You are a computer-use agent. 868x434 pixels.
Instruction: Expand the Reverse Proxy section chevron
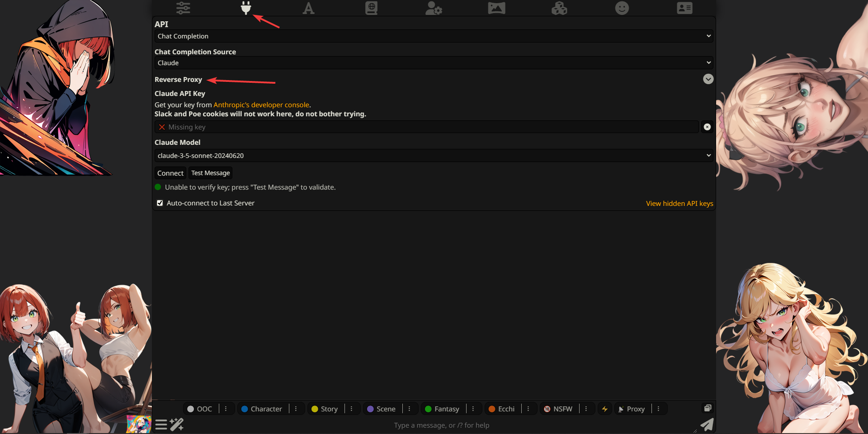(x=708, y=79)
